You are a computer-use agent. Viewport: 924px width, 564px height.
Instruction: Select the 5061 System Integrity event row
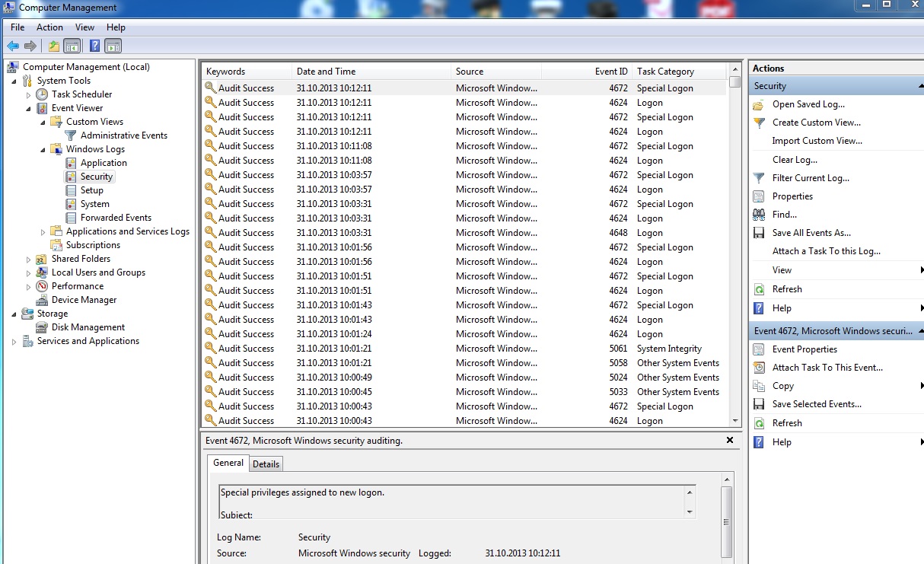[464, 349]
